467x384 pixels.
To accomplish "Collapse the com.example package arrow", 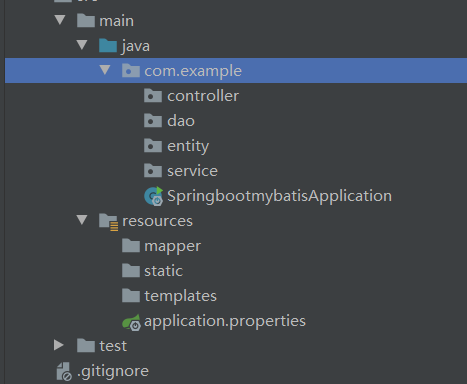I will (105, 70).
